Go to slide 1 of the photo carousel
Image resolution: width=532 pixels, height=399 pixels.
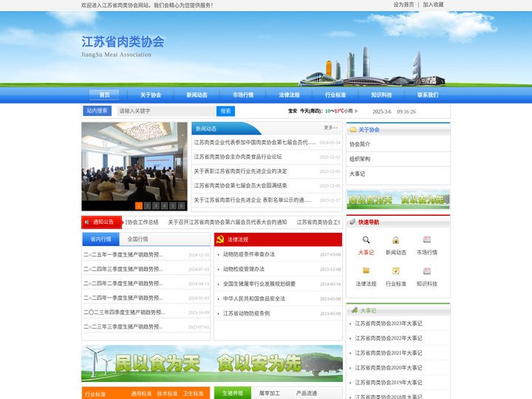point(139,205)
